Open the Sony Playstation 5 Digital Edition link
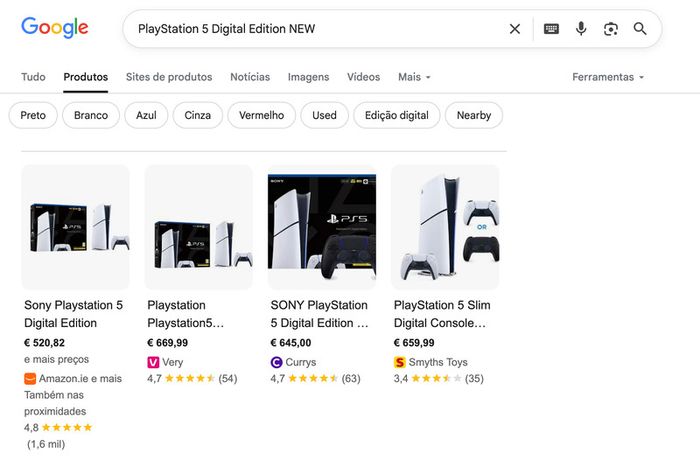 [73, 314]
